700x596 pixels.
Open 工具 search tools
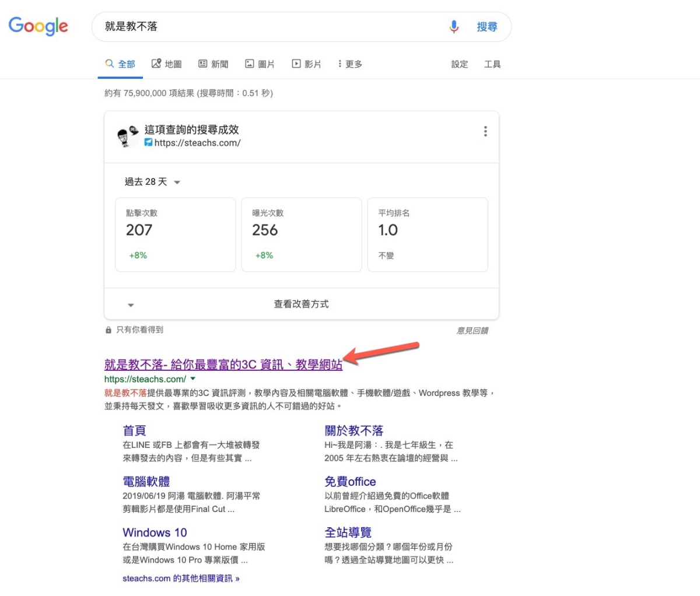point(492,64)
